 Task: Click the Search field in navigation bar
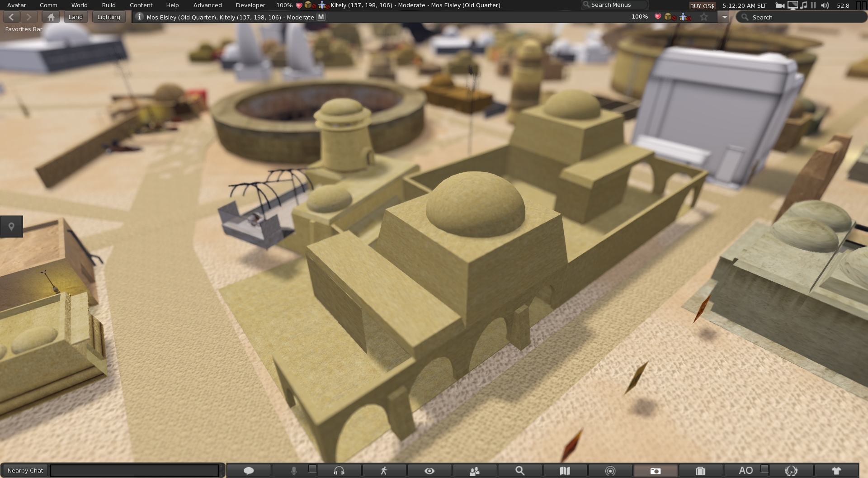coord(801,17)
